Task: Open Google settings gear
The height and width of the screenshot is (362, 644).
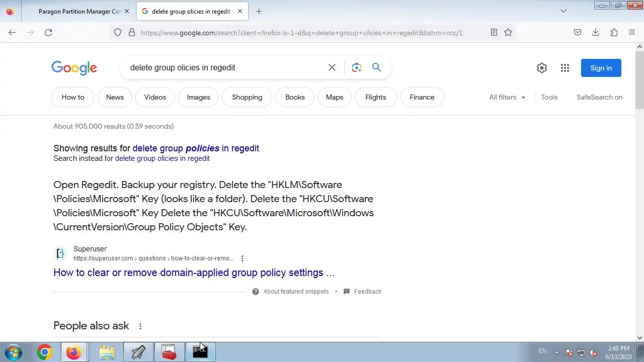Action: (542, 68)
